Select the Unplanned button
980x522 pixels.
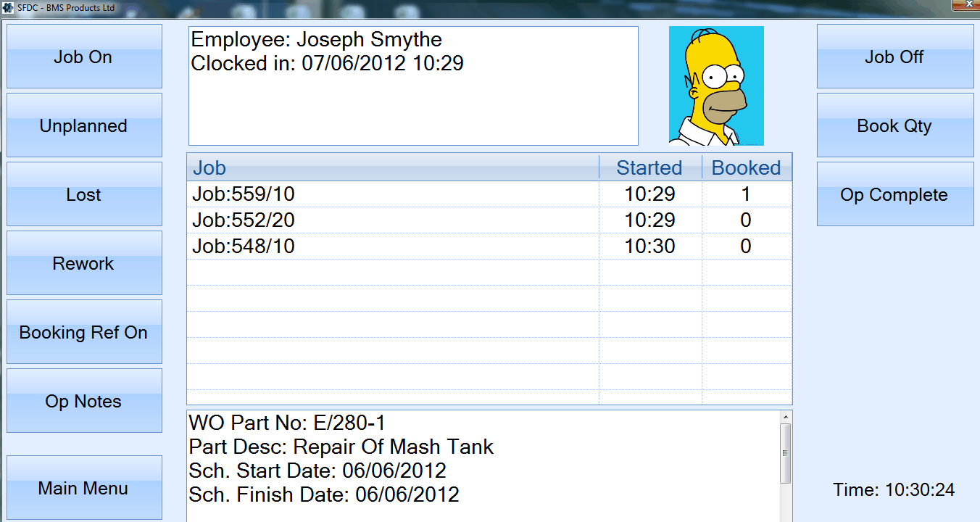(x=84, y=125)
